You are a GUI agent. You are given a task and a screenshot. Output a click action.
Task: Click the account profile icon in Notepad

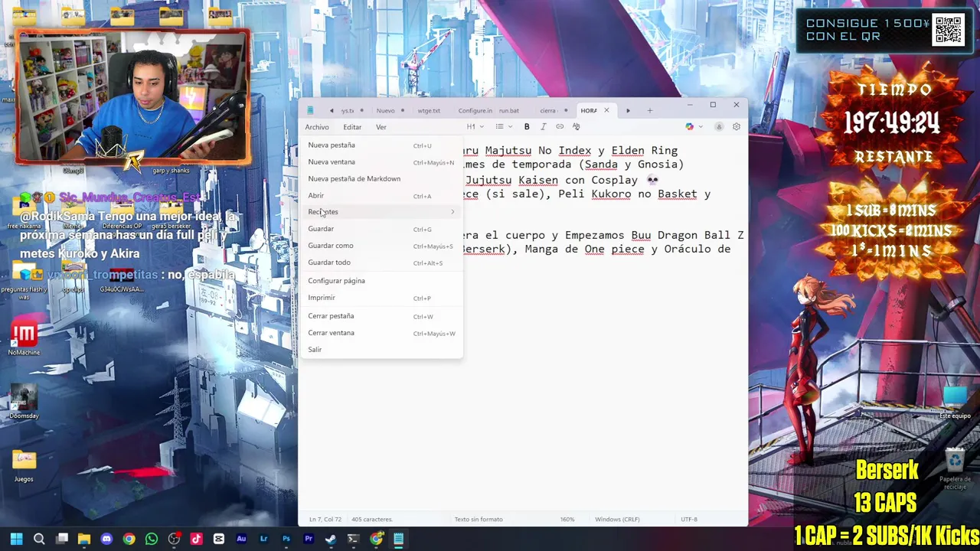coord(719,127)
